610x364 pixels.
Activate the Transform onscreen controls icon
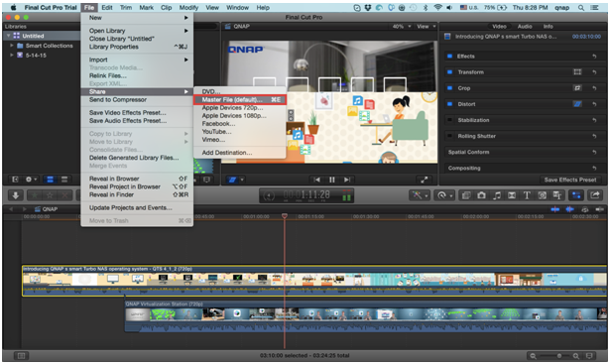[577, 72]
